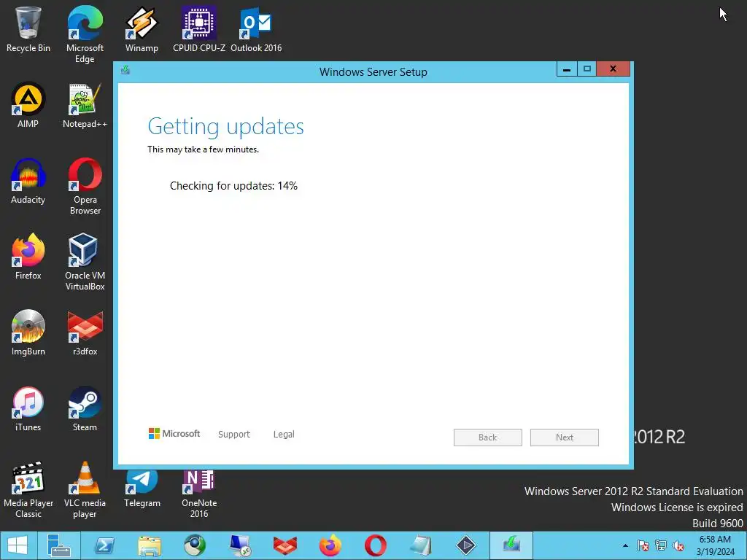Open the Windows Start button

18,545
